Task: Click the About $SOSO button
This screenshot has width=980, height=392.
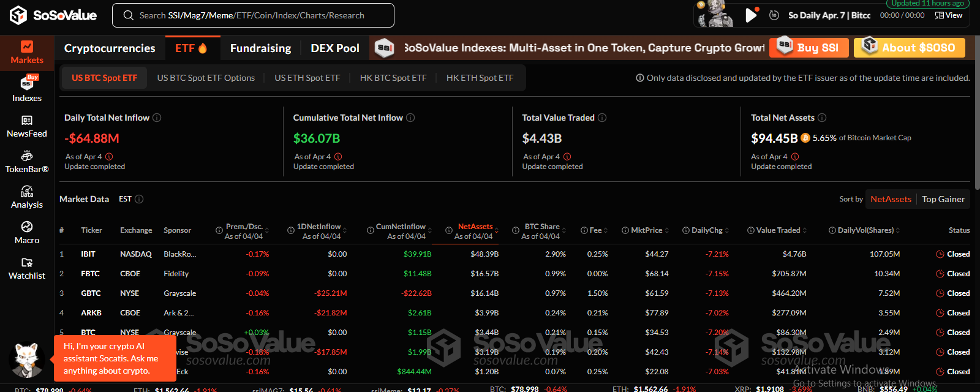Action: pyautogui.click(x=910, y=48)
